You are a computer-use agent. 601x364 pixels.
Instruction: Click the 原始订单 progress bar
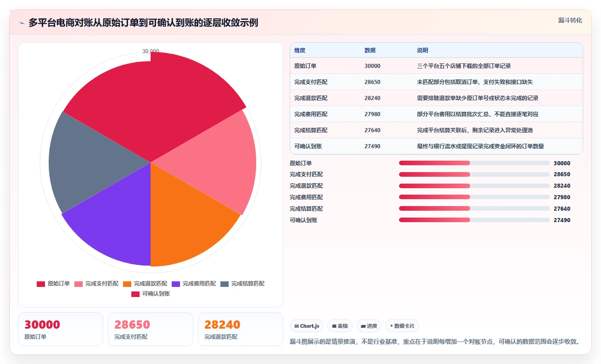(474, 163)
